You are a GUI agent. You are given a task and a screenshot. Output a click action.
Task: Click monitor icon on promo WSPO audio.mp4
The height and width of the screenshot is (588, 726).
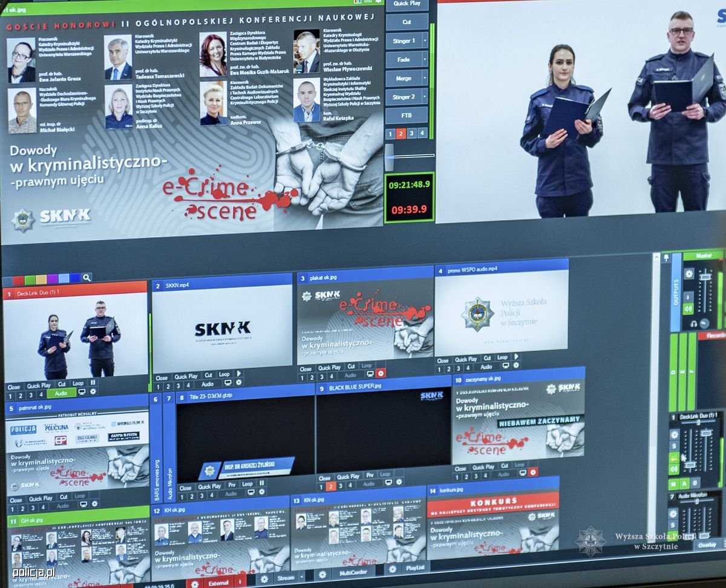[506, 366]
